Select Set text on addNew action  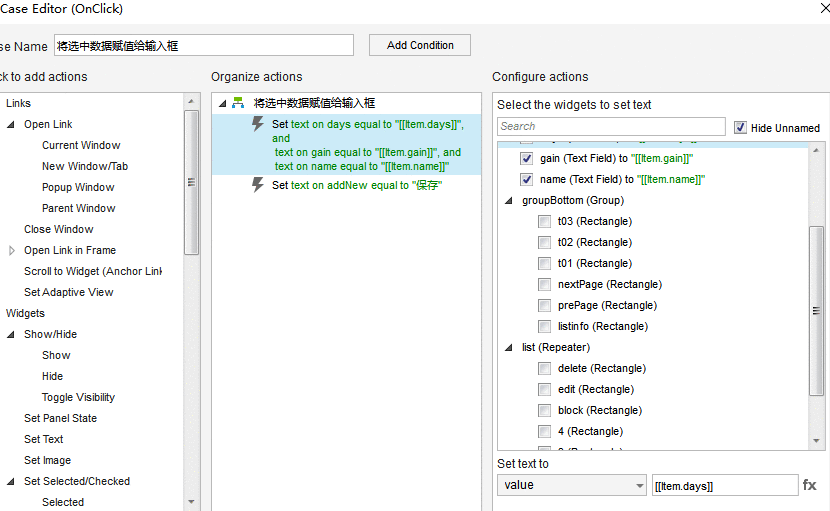tap(357, 185)
